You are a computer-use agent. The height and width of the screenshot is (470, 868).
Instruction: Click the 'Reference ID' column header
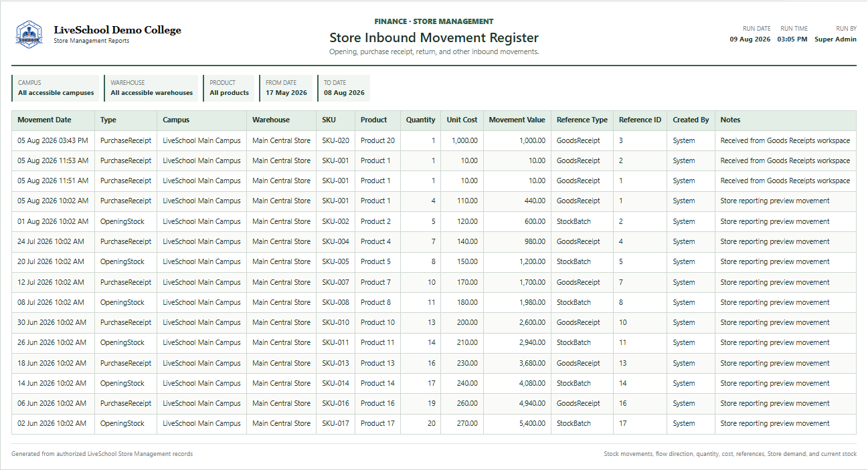point(640,120)
